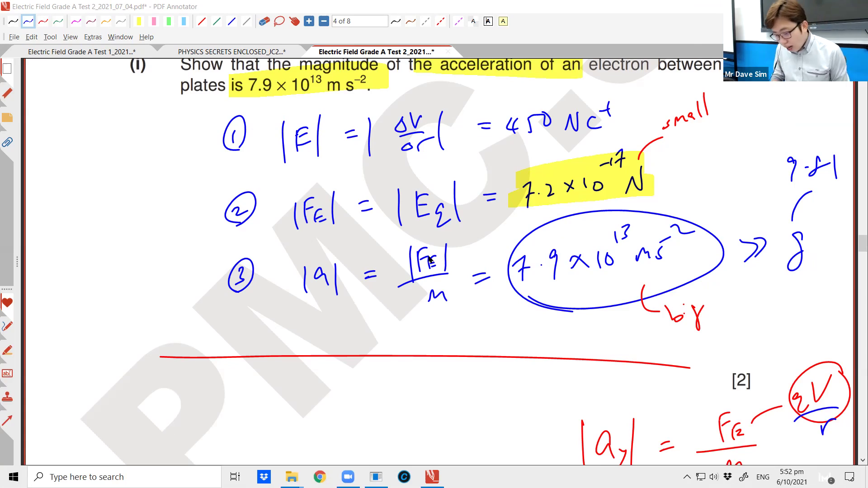Image resolution: width=868 pixels, height=488 pixels.
Task: Click the '4 of 8' page number field
Action: coord(359,21)
